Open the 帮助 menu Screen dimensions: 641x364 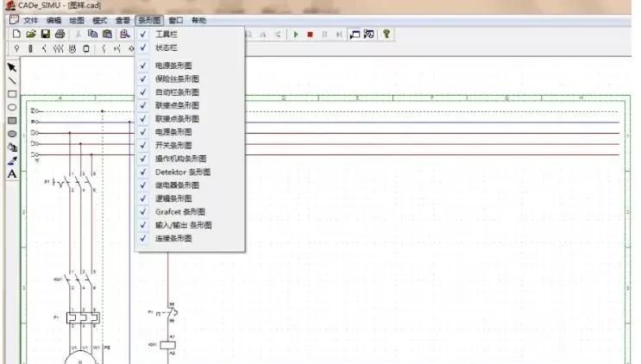[199, 20]
